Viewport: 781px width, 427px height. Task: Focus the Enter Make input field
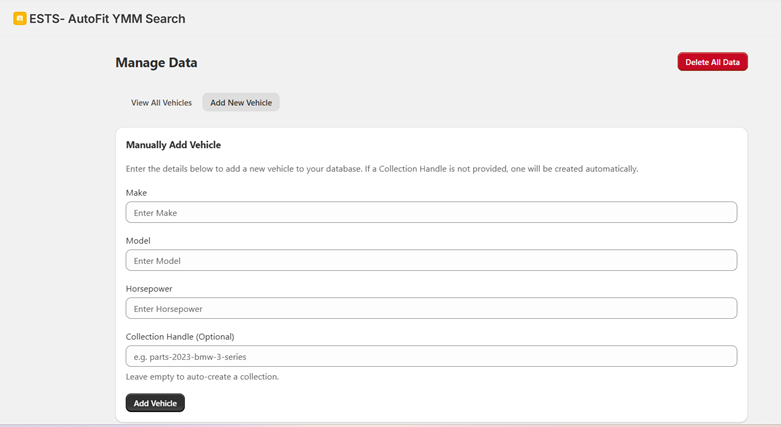[431, 212]
